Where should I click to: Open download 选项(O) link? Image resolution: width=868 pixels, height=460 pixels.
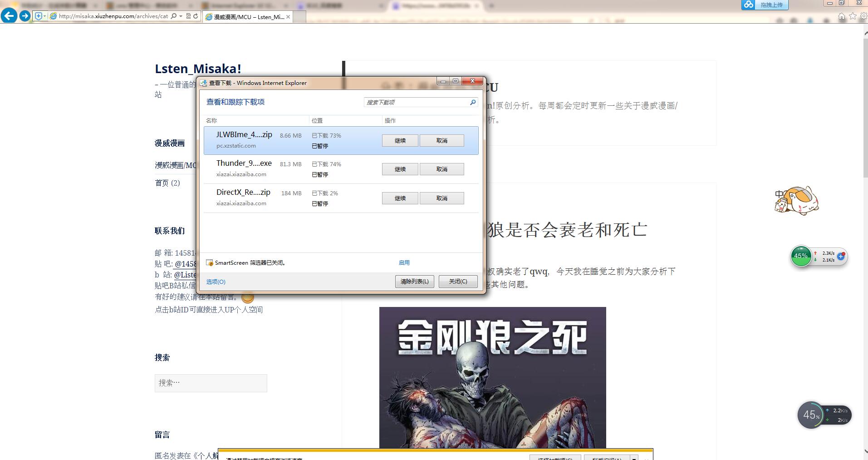point(216,282)
